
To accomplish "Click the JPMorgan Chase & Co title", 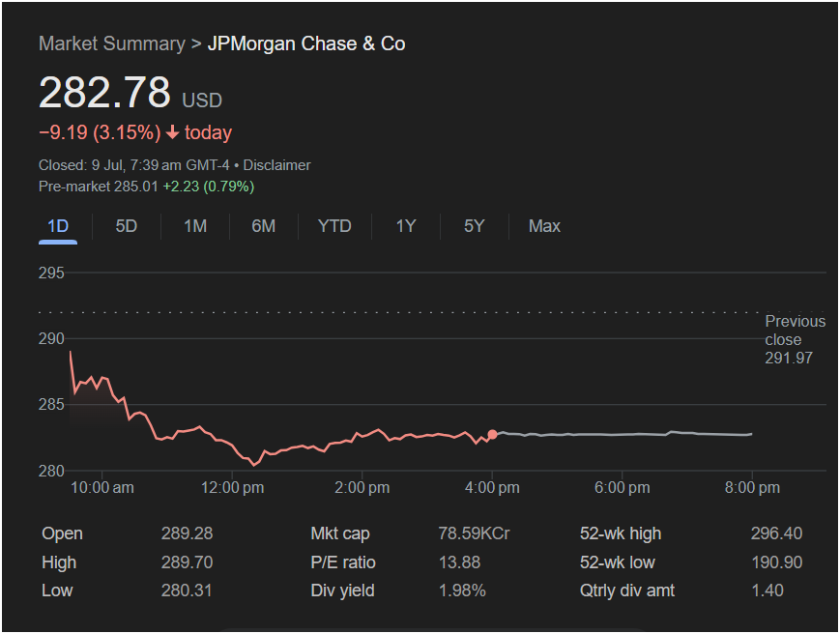I will tap(306, 43).
